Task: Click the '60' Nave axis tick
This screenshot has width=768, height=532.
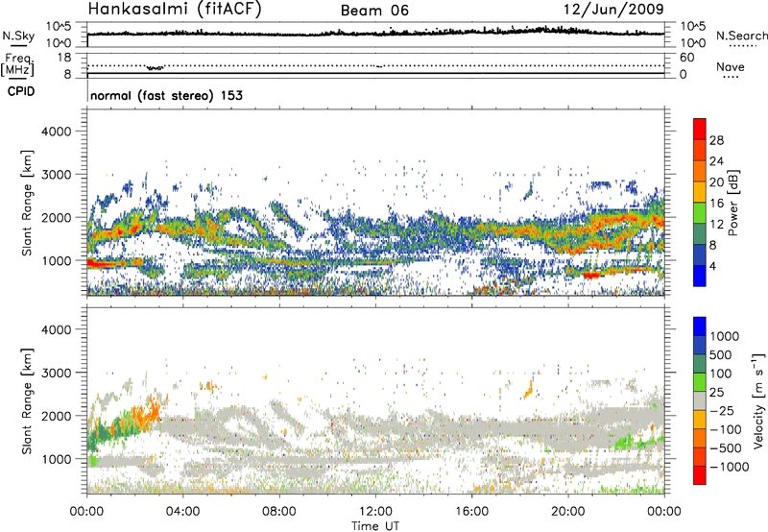Action: tap(686, 58)
